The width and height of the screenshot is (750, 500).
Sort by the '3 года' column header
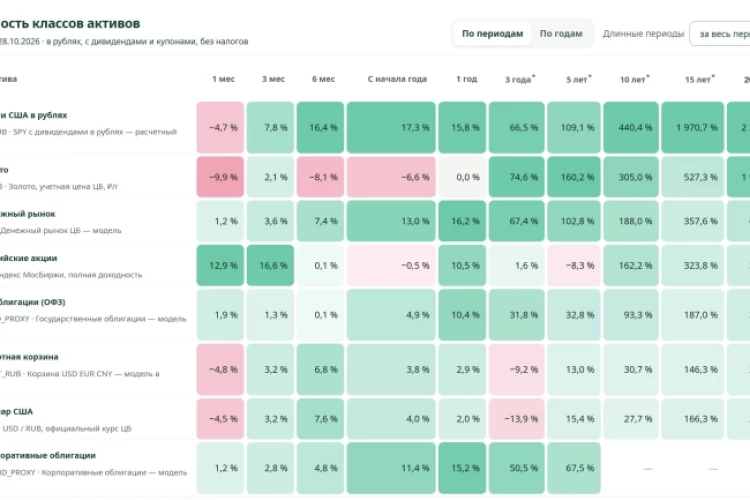(519, 79)
